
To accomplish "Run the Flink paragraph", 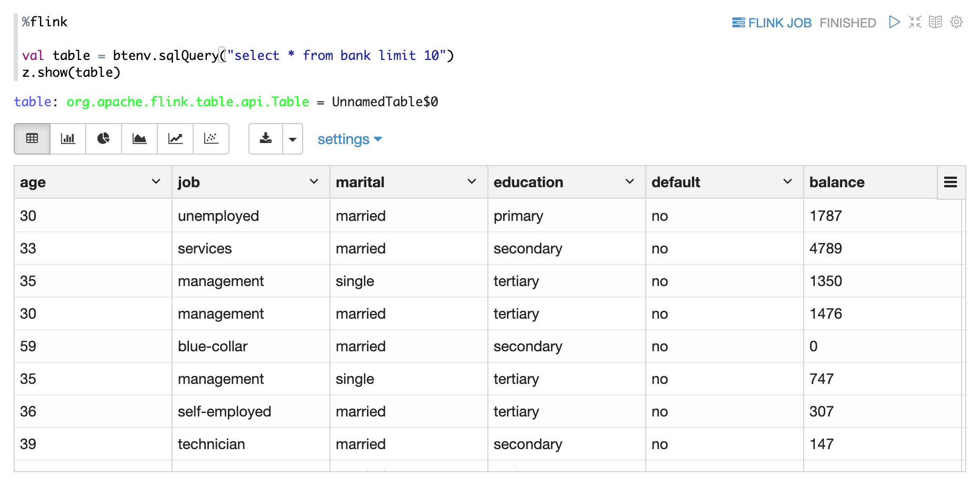I will click(894, 22).
